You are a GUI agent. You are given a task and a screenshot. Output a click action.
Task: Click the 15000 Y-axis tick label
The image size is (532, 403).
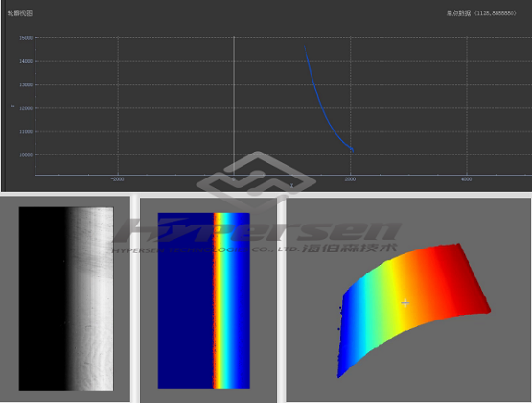(26, 38)
